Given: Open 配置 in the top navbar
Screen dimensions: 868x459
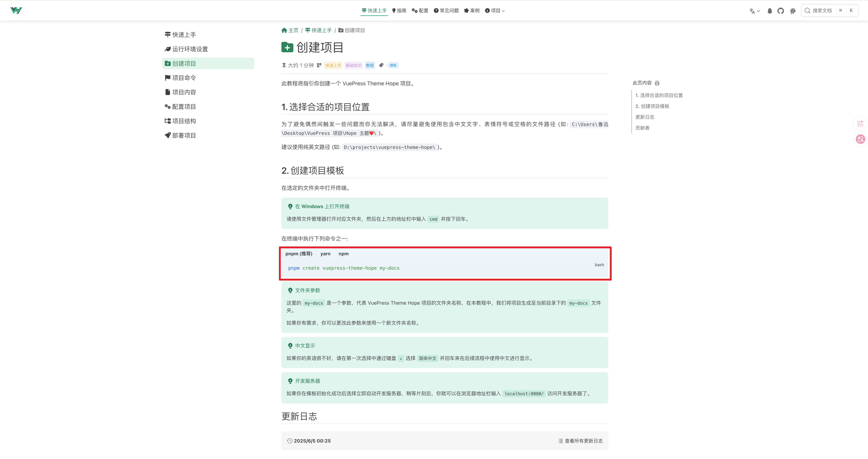Looking at the screenshot, I should point(420,11).
